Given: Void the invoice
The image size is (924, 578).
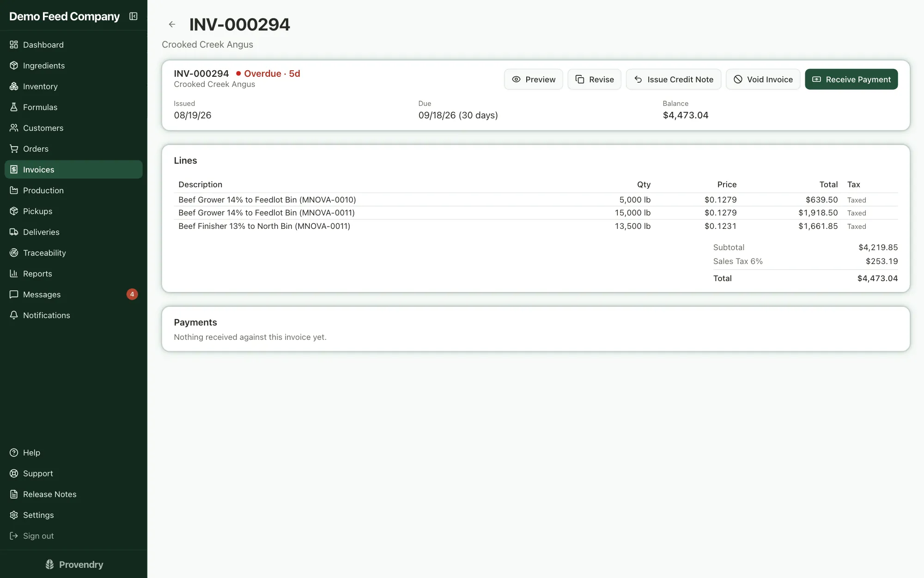Looking at the screenshot, I should (763, 80).
